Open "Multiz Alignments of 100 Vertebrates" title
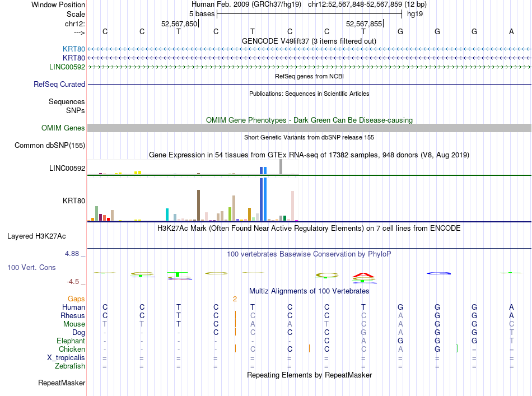 pyautogui.click(x=309, y=291)
